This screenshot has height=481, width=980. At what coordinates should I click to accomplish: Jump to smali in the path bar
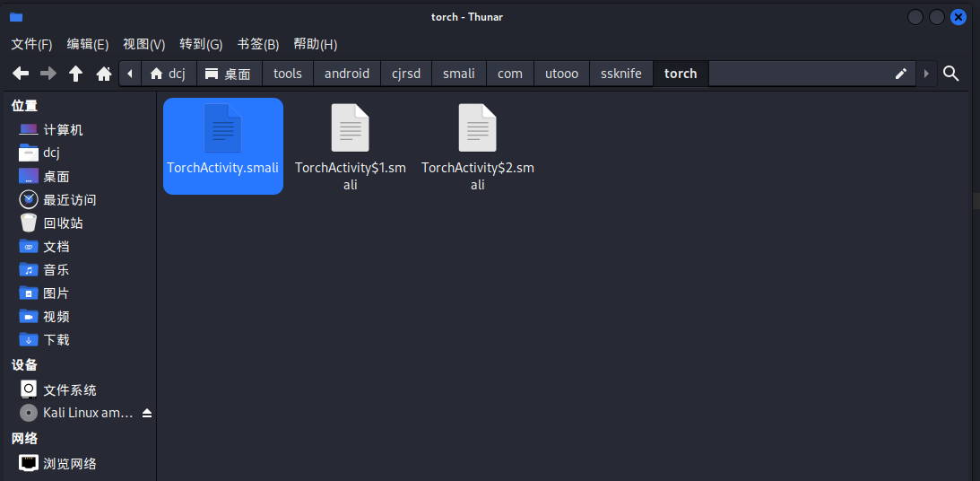pyautogui.click(x=459, y=74)
